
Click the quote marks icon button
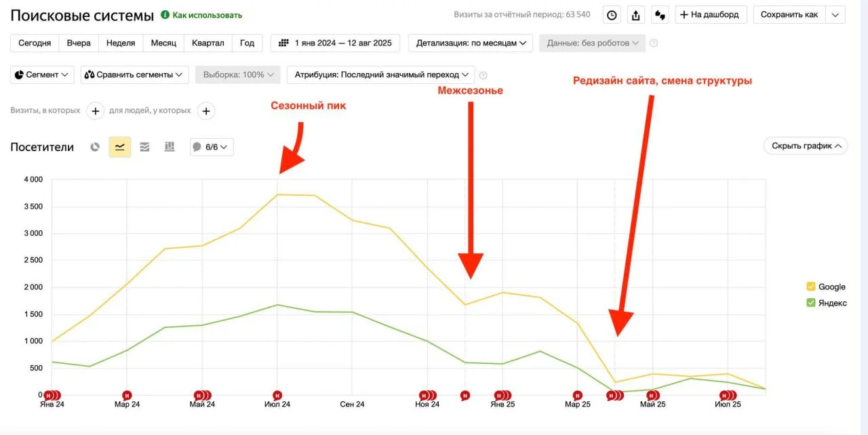tap(660, 15)
